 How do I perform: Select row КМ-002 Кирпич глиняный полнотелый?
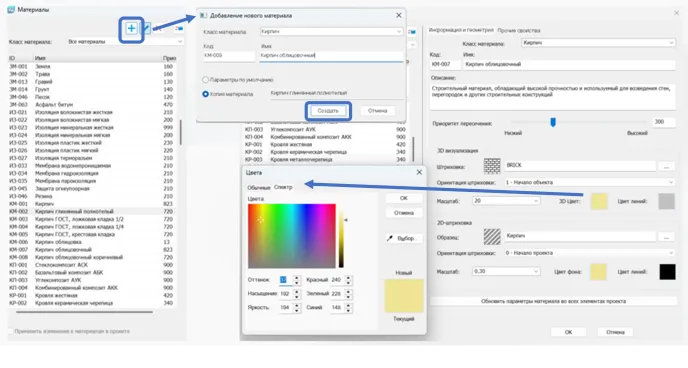point(91,211)
